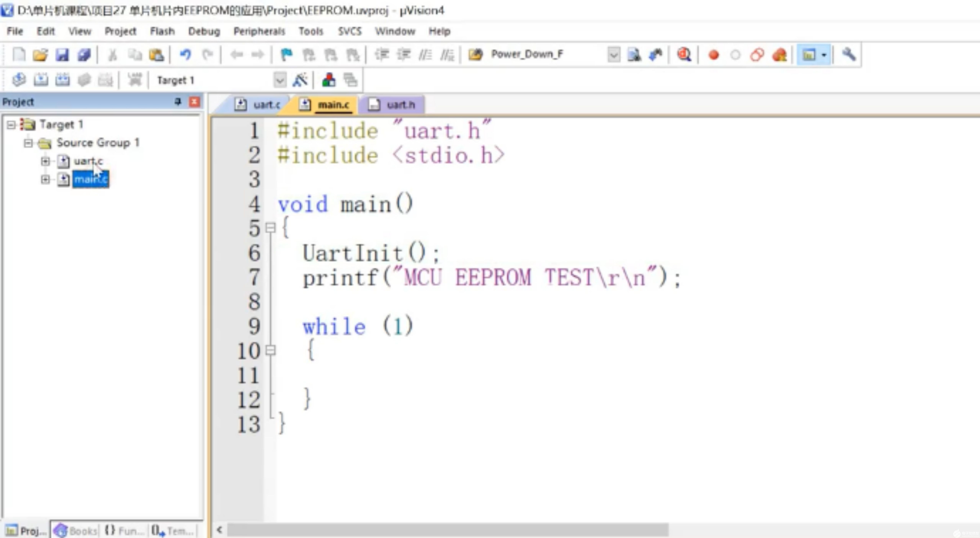Disable all breakpoints icon

coord(757,55)
